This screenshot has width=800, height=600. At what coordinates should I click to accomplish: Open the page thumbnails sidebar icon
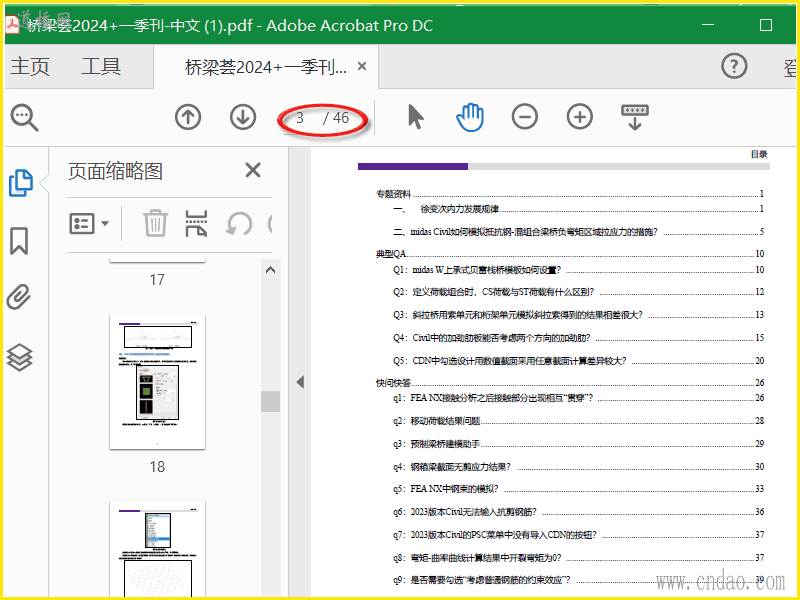[x=21, y=183]
